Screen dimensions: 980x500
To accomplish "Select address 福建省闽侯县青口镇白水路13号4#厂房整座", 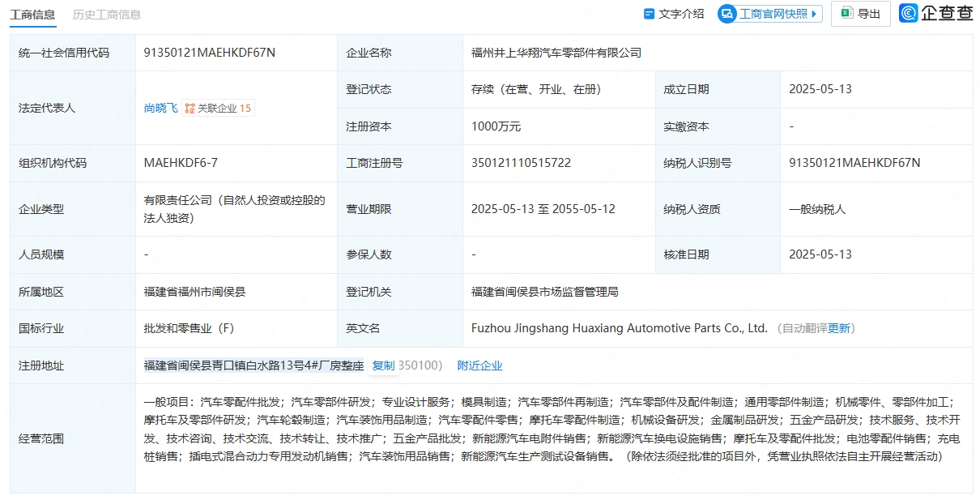I will (254, 365).
